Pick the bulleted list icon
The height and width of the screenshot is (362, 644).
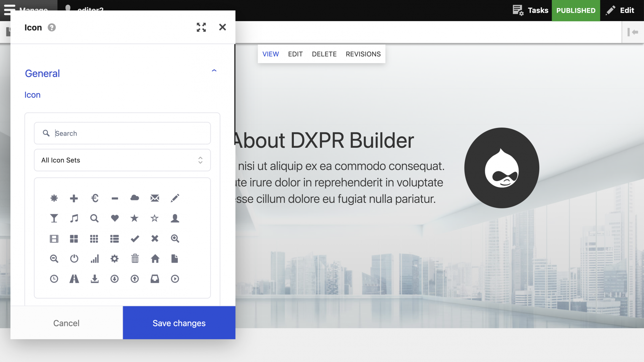click(x=115, y=239)
